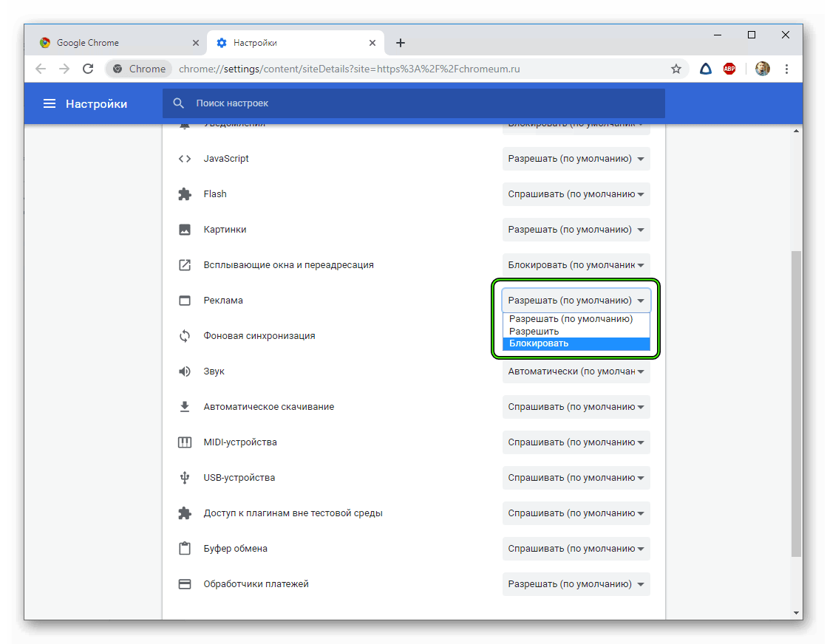Click the Обработчики платежей label

(x=256, y=584)
